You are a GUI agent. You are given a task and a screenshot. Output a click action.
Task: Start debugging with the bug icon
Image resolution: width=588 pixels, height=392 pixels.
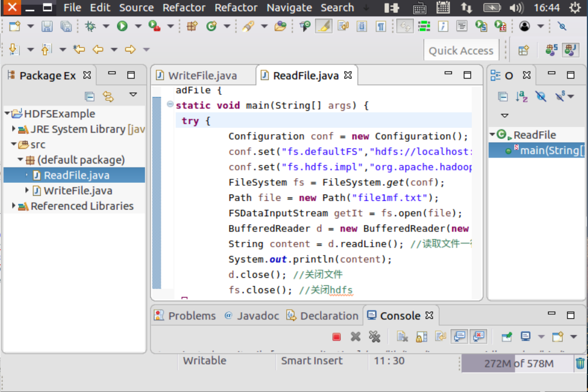pos(90,26)
